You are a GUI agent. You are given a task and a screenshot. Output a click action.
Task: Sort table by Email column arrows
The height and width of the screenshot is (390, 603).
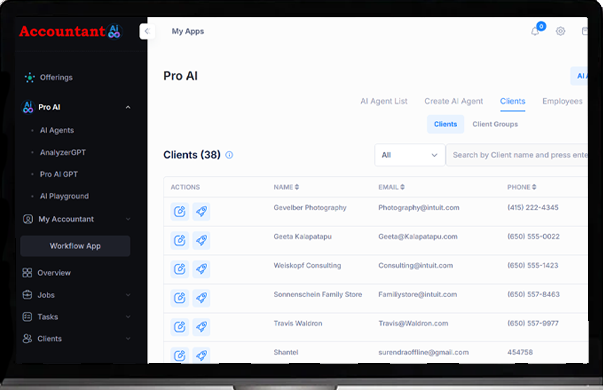402,187
